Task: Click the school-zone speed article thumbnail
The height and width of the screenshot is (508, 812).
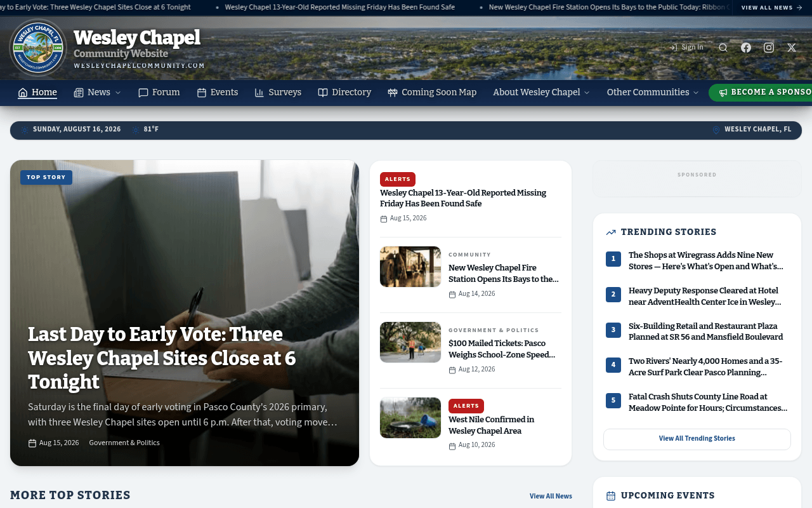Action: click(x=410, y=342)
